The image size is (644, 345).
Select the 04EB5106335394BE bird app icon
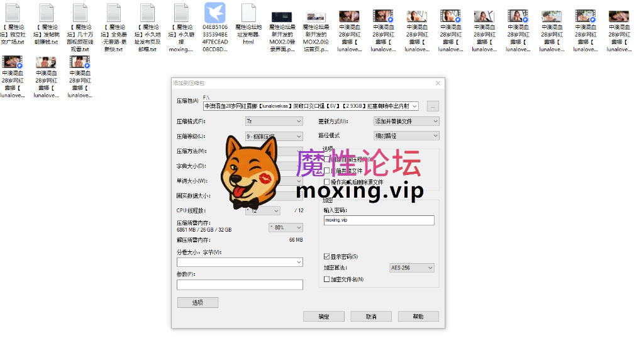[215, 13]
